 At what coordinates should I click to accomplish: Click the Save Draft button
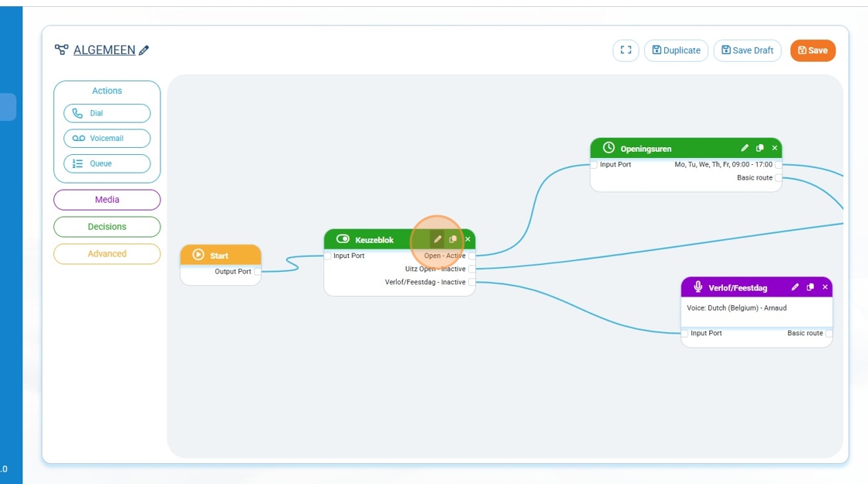click(747, 50)
